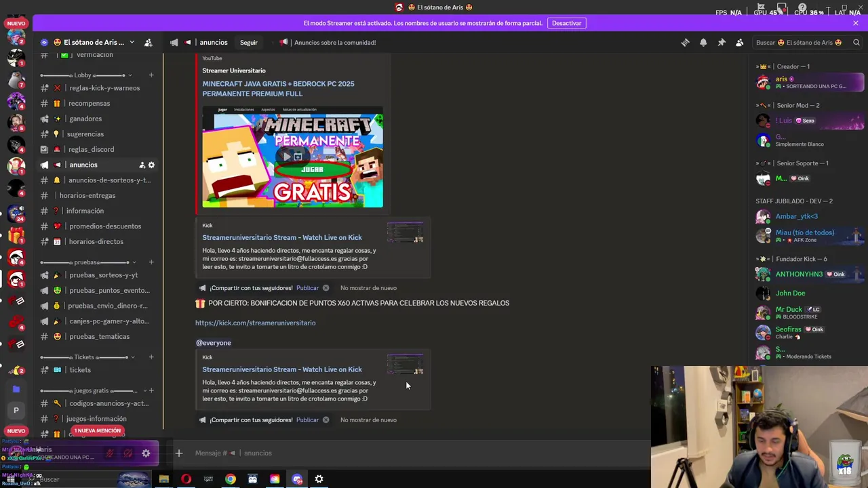Viewport: 868px width, 488px height.
Task: Jump to 1 NUEVA MENCIÓN indicator
Action: 98,431
